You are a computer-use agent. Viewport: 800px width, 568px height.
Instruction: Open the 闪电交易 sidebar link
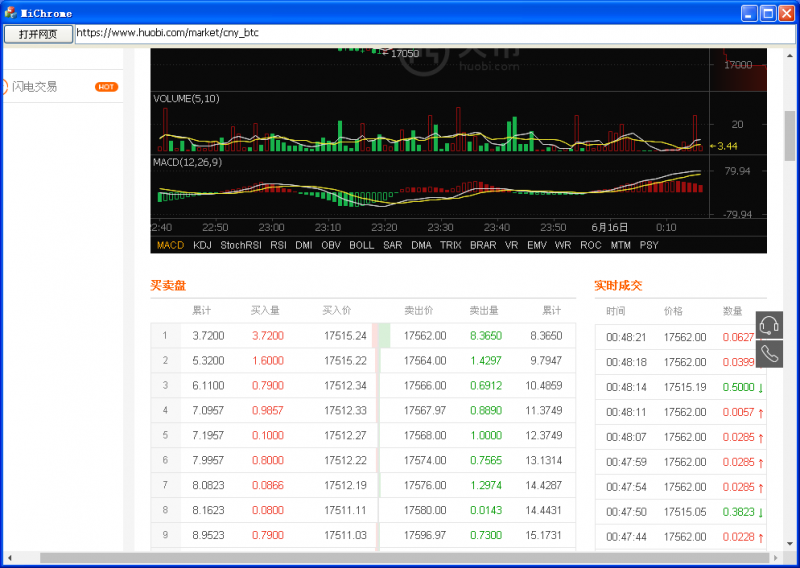click(x=35, y=87)
